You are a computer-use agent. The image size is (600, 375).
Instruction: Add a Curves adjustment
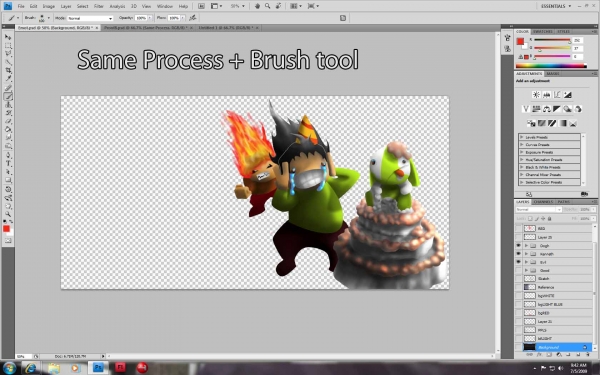(x=557, y=95)
